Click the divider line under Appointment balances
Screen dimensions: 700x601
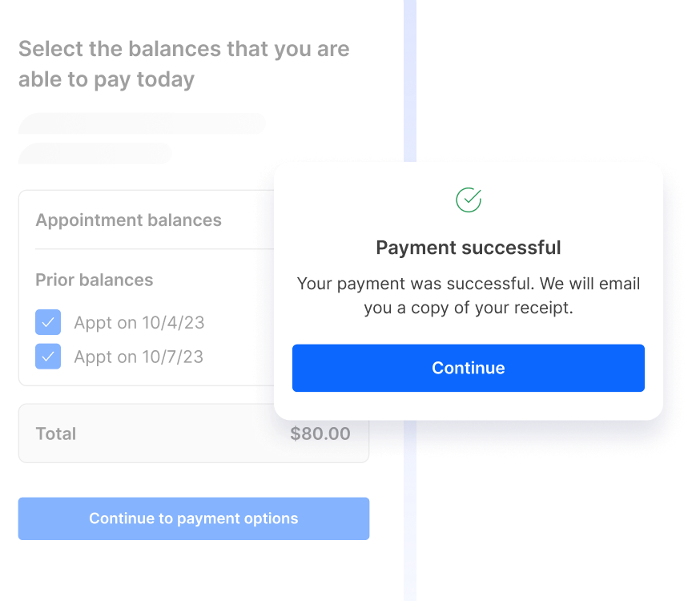coord(155,248)
